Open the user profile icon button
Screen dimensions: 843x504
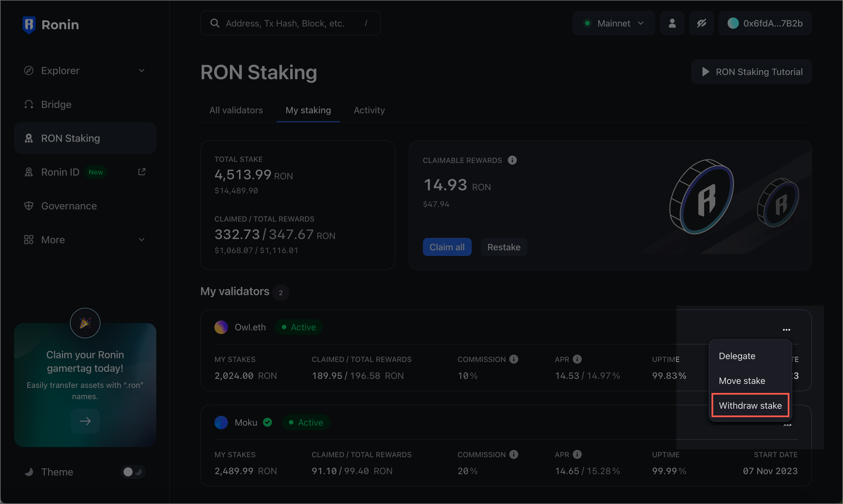(672, 23)
